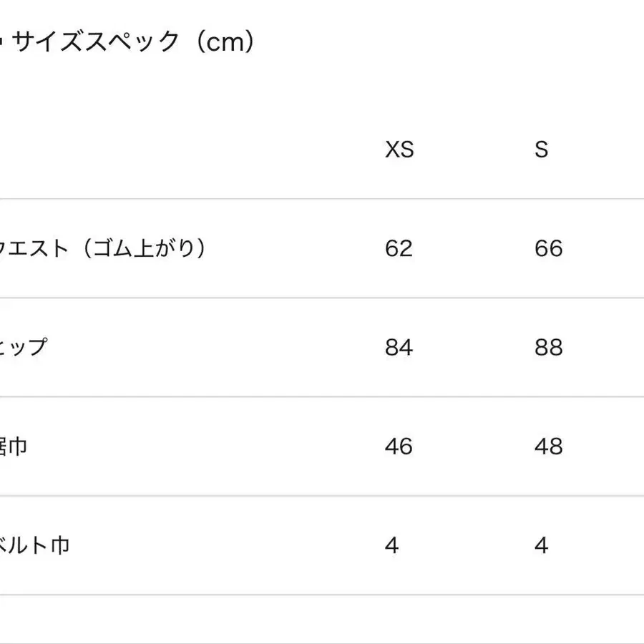
Task: Select the S hip value 88
Action: coord(548,348)
